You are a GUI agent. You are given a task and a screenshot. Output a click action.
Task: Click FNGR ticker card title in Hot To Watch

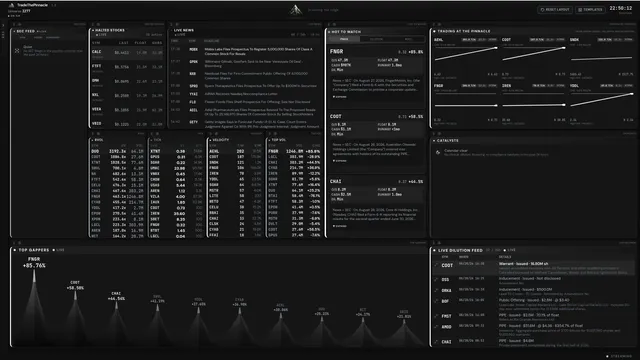tap(337, 51)
